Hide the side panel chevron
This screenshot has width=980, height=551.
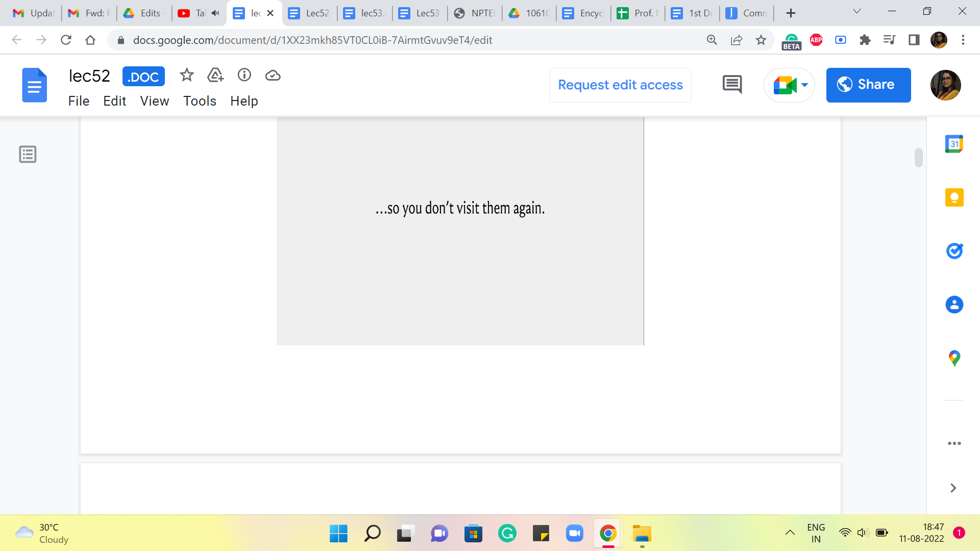coord(953,488)
